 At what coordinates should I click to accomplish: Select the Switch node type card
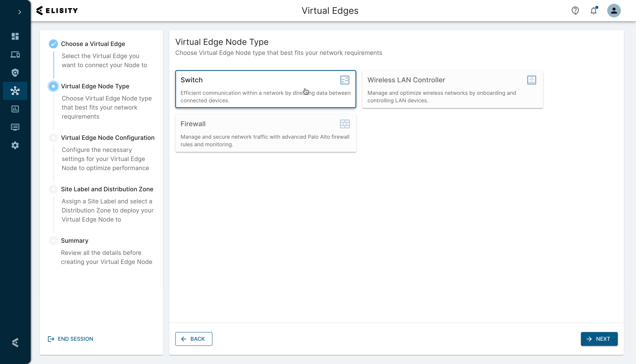[x=265, y=89]
